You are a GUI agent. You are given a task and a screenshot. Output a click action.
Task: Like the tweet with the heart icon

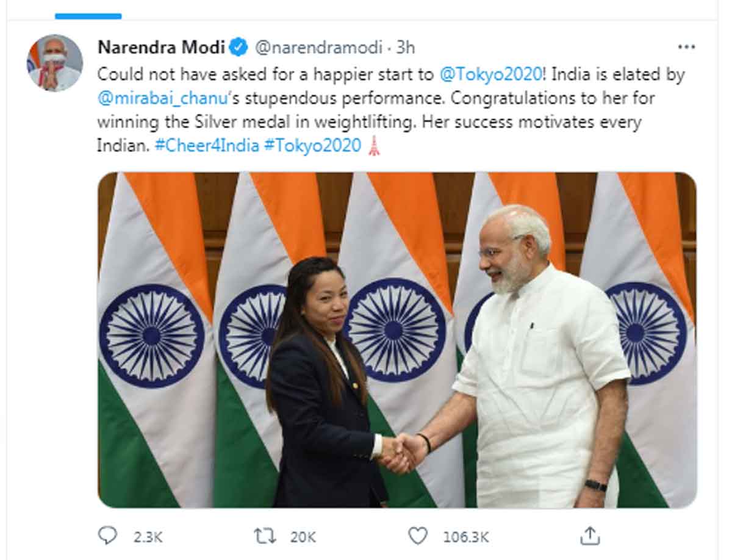418,536
